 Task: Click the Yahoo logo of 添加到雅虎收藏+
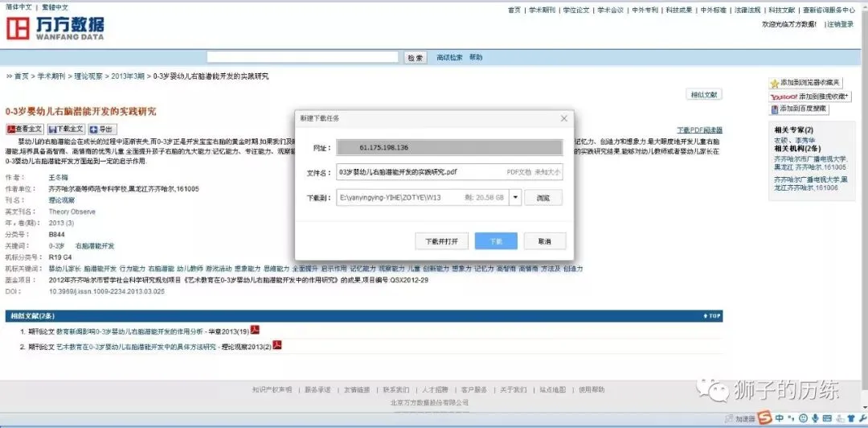pyautogui.click(x=784, y=97)
